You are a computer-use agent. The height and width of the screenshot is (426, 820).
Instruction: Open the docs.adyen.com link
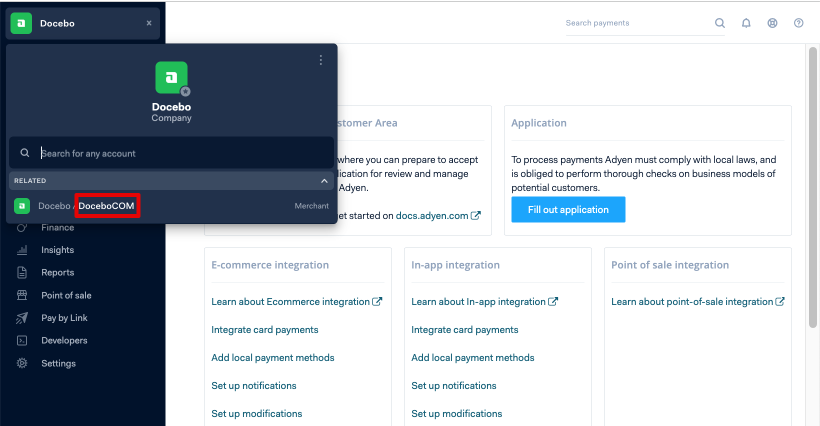pos(432,215)
